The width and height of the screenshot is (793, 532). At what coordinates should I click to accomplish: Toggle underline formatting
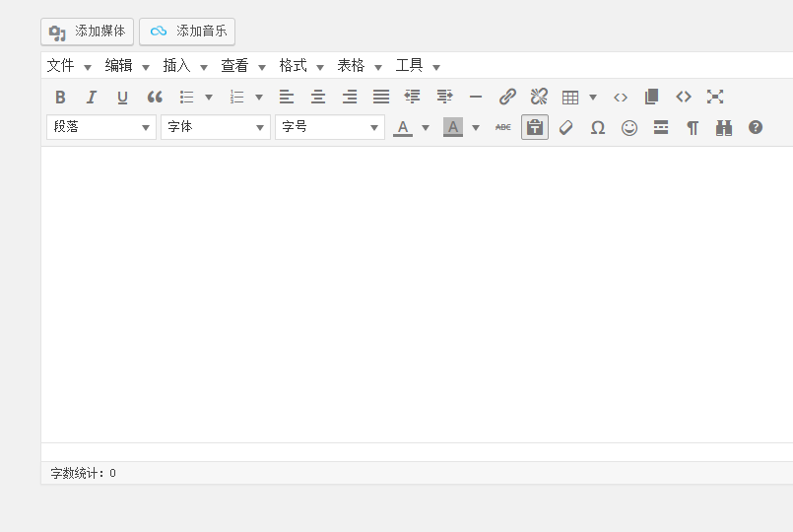(x=122, y=97)
